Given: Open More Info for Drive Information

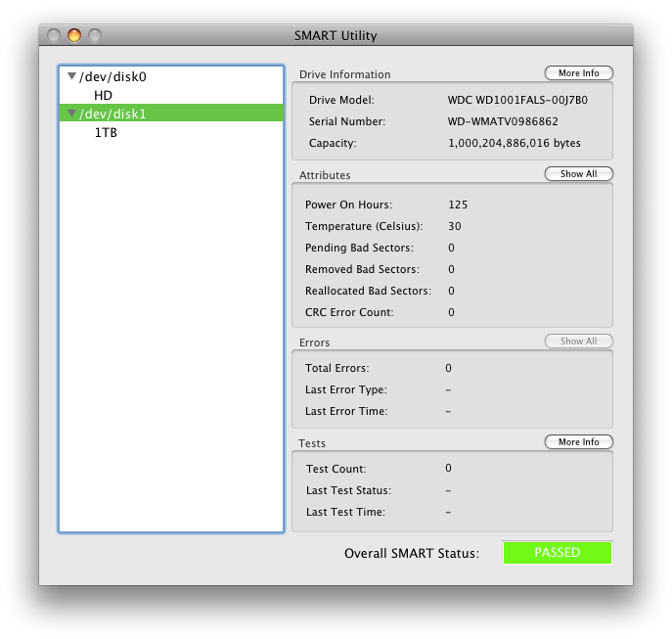Looking at the screenshot, I should 578,73.
